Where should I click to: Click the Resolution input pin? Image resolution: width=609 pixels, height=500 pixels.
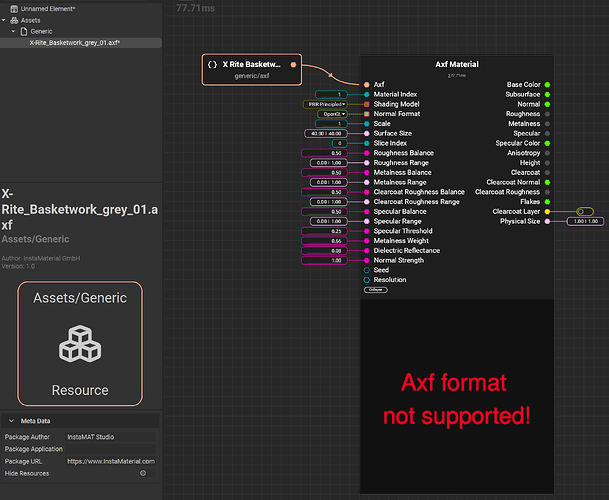coord(367,280)
